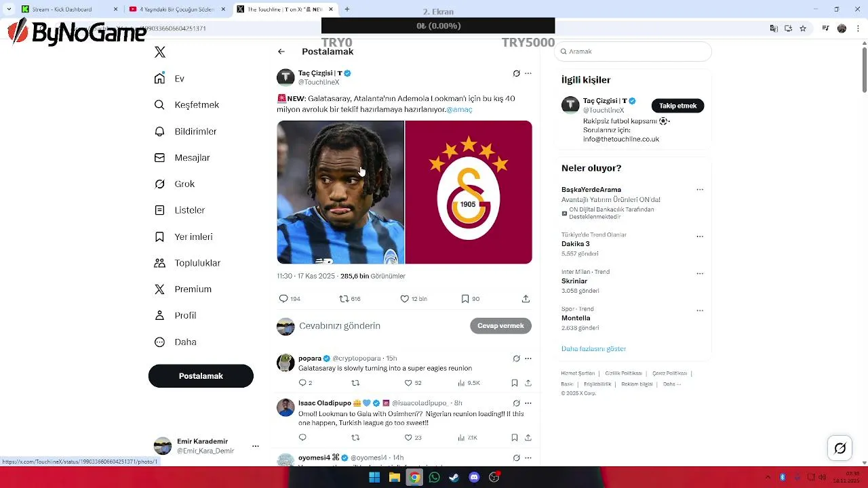Open Mesajlar messages

tap(182, 158)
